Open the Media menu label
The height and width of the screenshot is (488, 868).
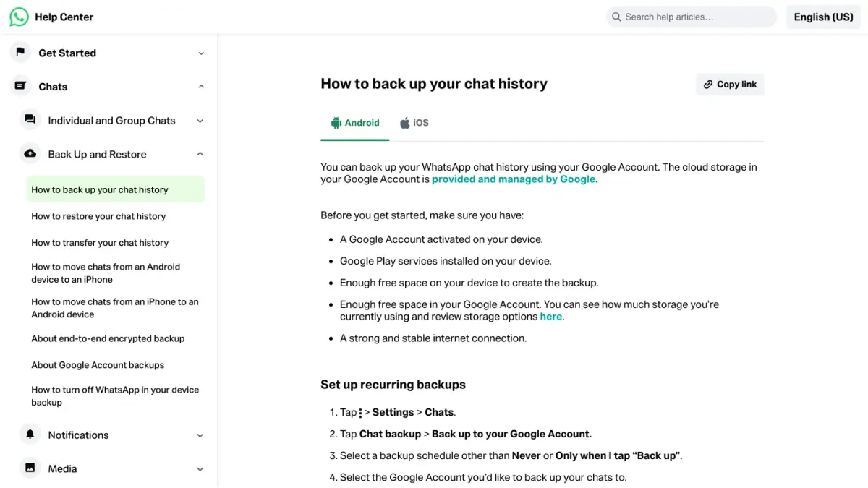62,468
